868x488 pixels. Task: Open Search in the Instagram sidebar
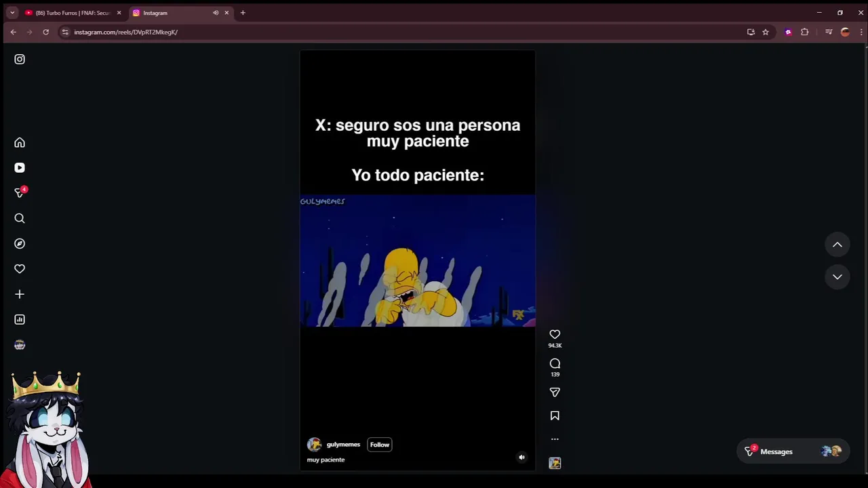[x=20, y=218]
